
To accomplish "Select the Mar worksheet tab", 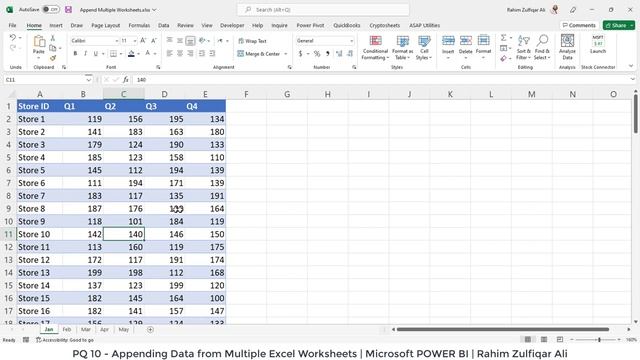I will 85,329.
